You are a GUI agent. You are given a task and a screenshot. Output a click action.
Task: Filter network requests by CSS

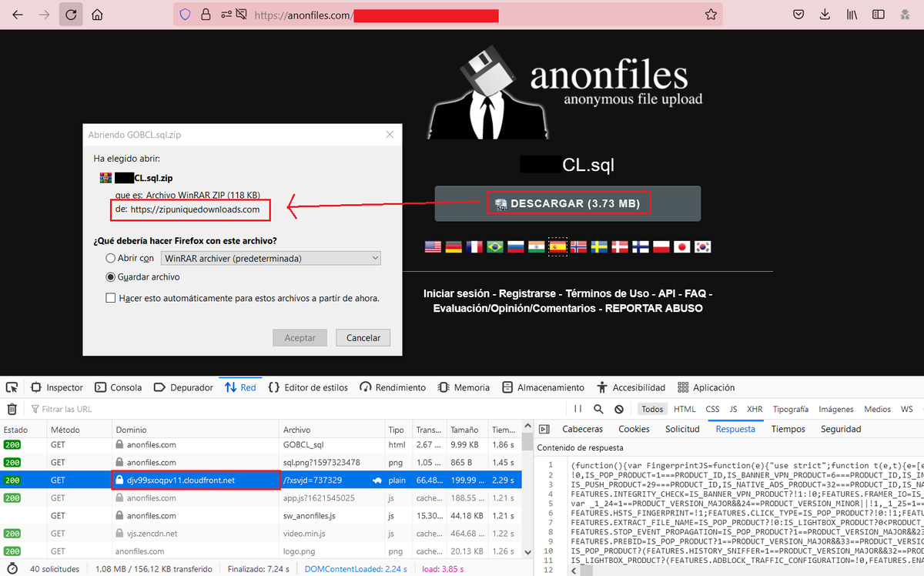click(x=713, y=409)
